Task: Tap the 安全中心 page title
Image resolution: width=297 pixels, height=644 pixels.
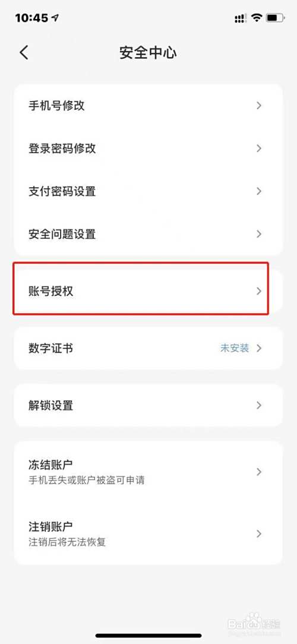Action: tap(148, 53)
